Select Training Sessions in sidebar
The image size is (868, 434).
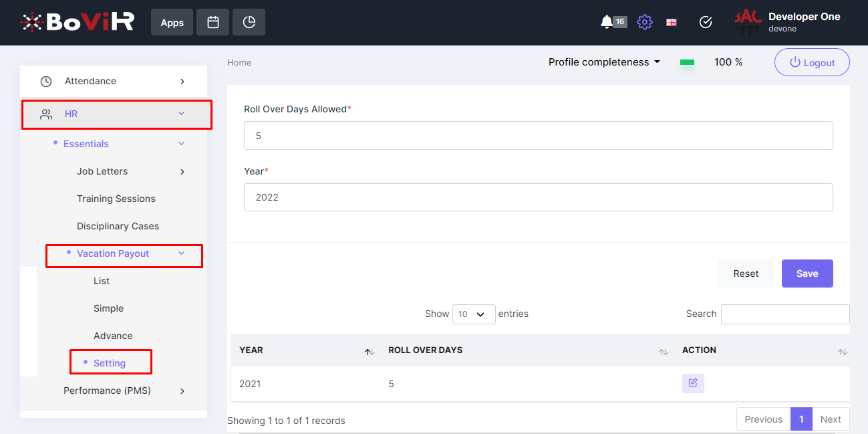116,199
